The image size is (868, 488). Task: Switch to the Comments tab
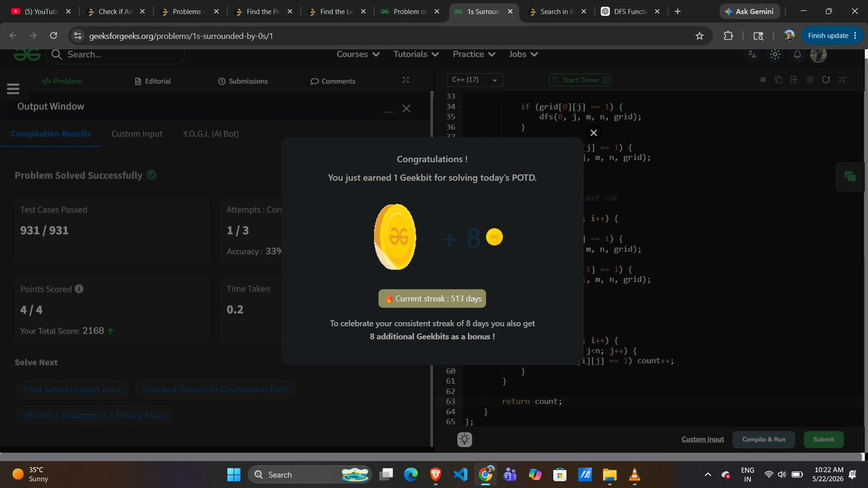point(333,81)
